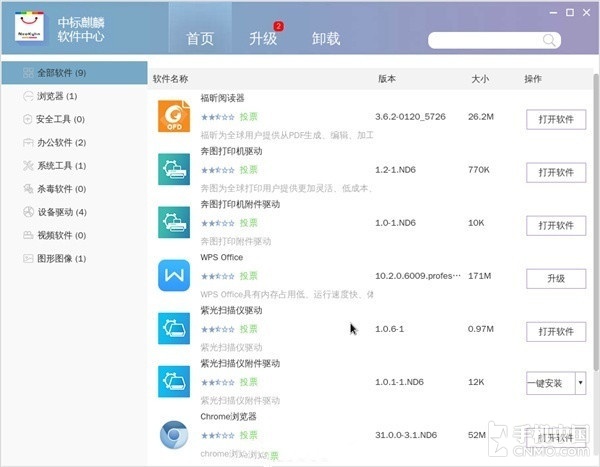Image resolution: width=600 pixels, height=467 pixels.
Task: Click the 安全工具 category icon
Action: (27, 119)
